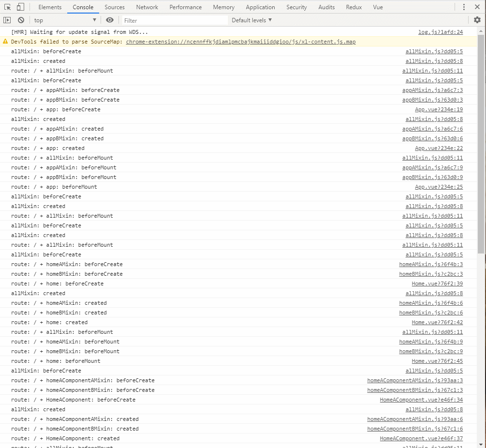Clear the console log

pyautogui.click(x=21, y=20)
